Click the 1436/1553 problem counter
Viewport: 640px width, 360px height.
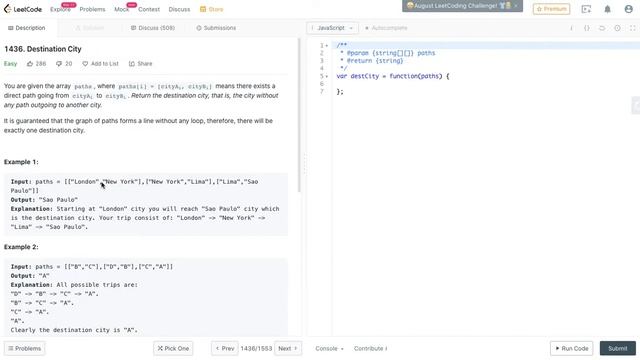tap(256, 348)
